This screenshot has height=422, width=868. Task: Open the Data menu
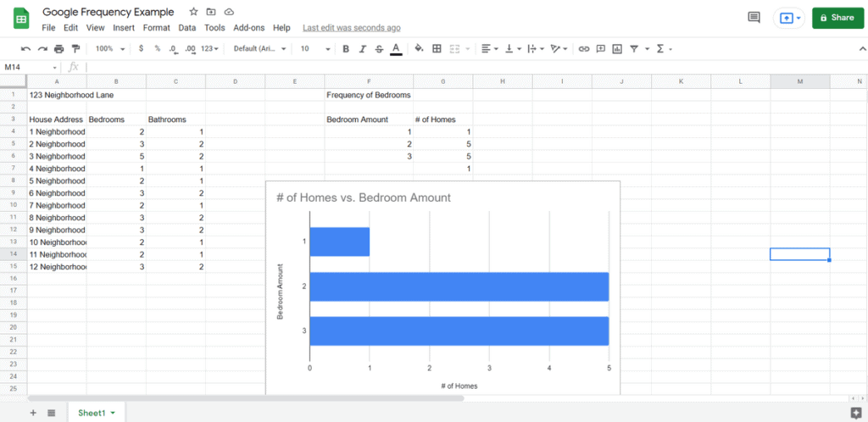pos(187,28)
